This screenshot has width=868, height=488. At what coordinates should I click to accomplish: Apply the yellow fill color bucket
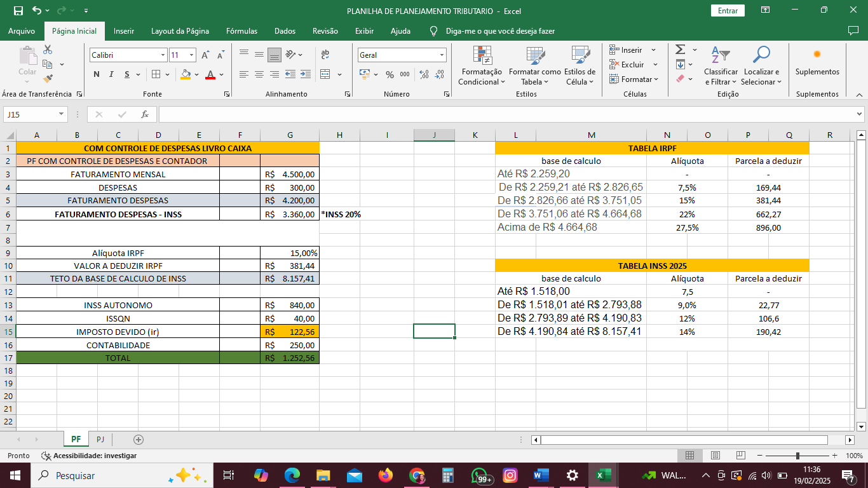point(186,74)
